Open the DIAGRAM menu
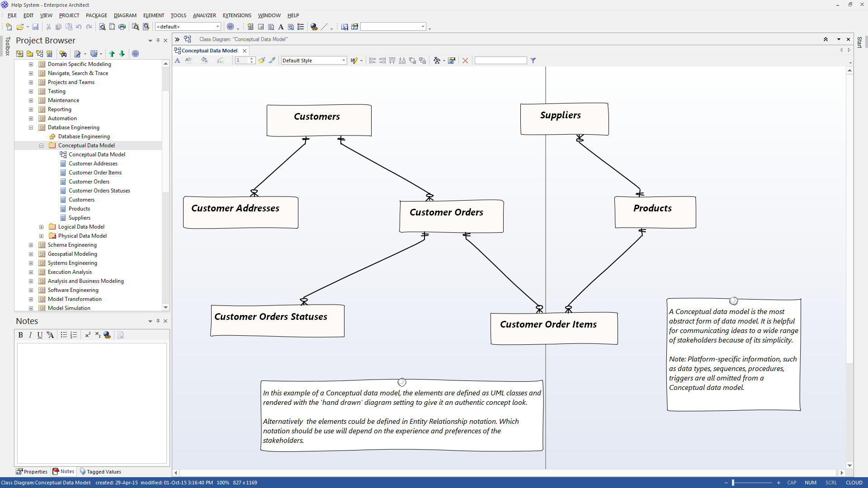Image resolution: width=868 pixels, height=488 pixels. 125,15
